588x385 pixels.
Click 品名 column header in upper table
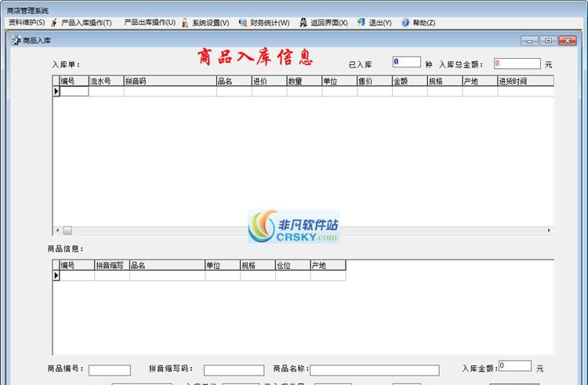[x=234, y=81]
